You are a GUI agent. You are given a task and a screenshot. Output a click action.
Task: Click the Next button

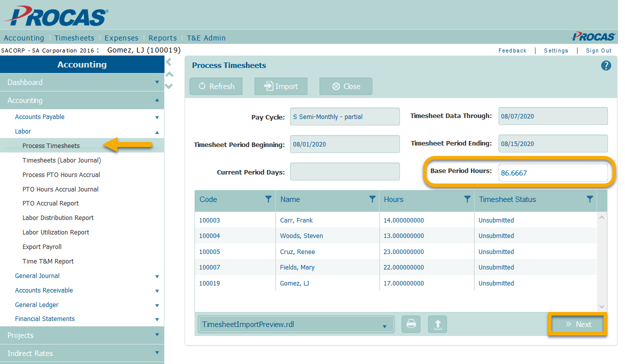coord(577,324)
